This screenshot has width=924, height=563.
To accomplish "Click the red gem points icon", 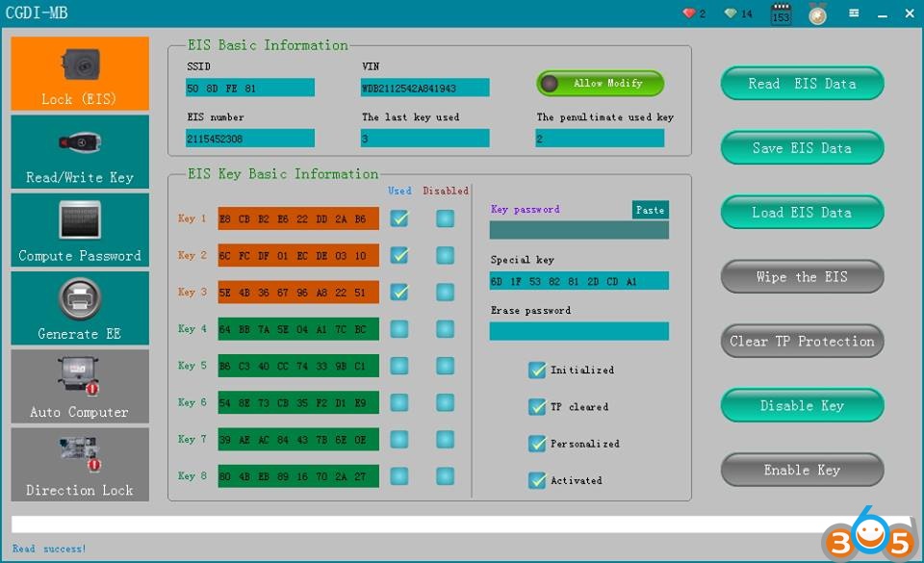I will (688, 13).
